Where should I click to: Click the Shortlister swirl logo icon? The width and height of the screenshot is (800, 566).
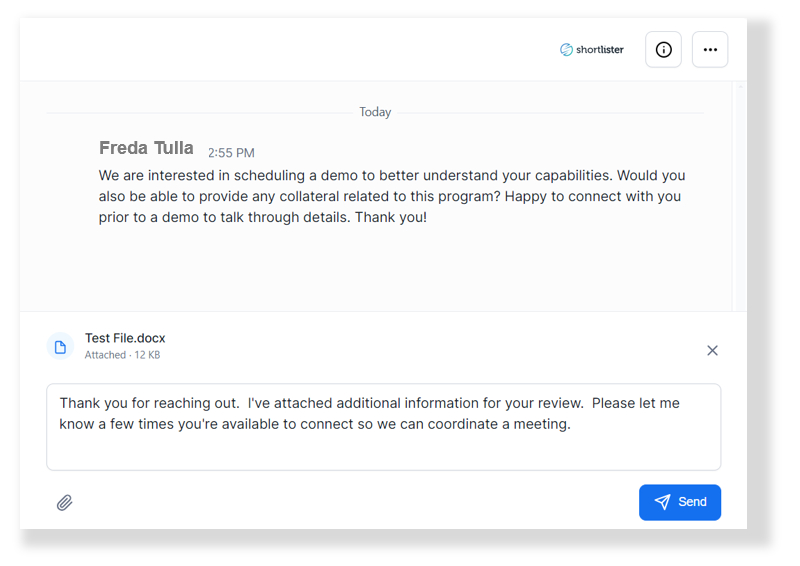pyautogui.click(x=566, y=50)
